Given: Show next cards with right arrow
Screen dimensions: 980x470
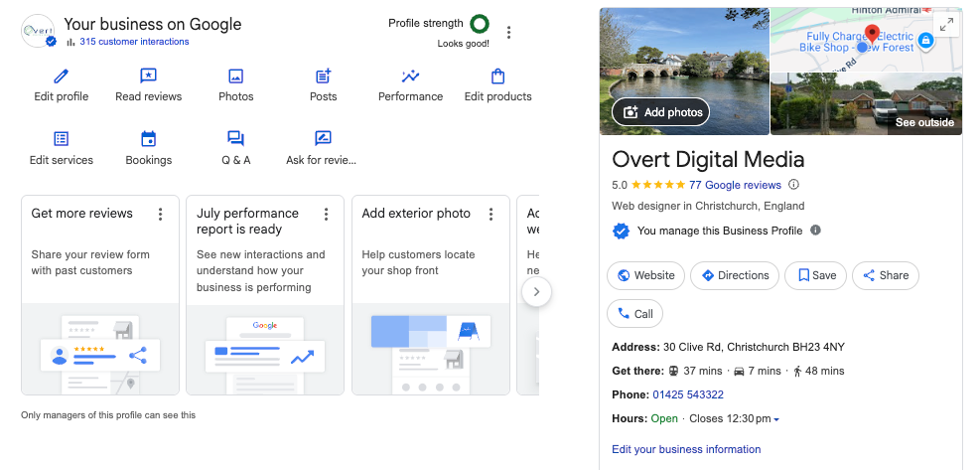Looking at the screenshot, I should click(536, 291).
